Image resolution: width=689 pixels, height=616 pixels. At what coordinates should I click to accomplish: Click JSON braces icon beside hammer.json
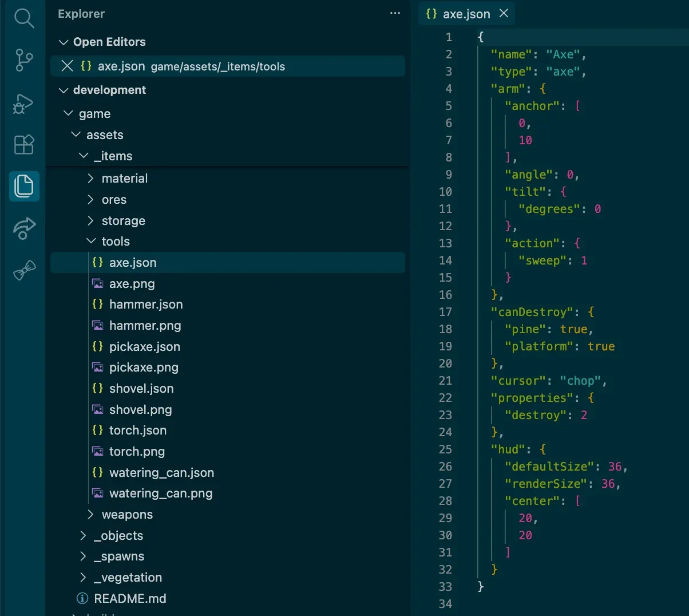[98, 304]
